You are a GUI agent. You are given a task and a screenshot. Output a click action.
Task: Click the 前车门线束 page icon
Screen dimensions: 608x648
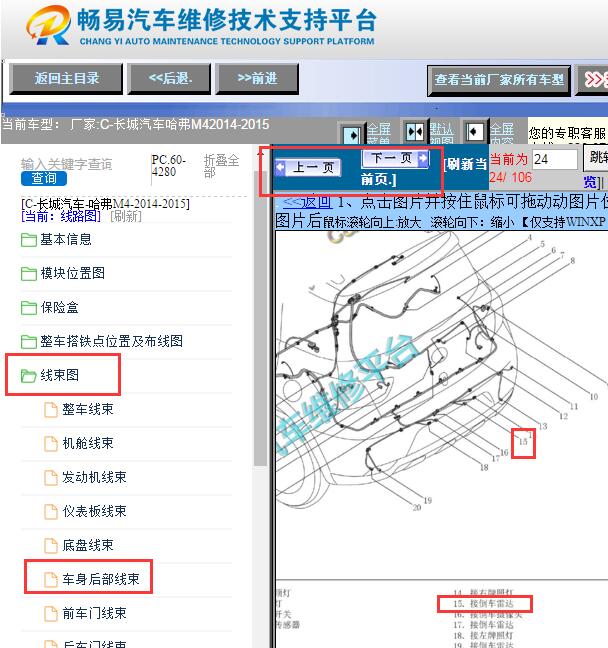tap(51, 613)
